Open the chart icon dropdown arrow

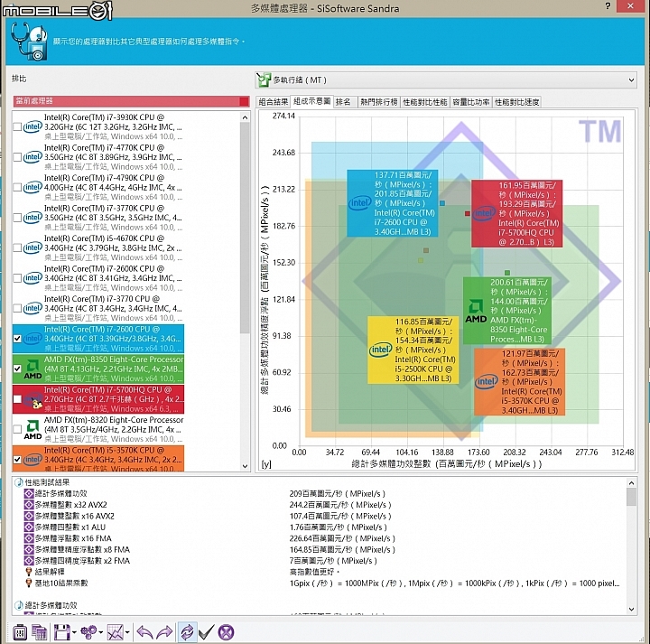click(127, 633)
